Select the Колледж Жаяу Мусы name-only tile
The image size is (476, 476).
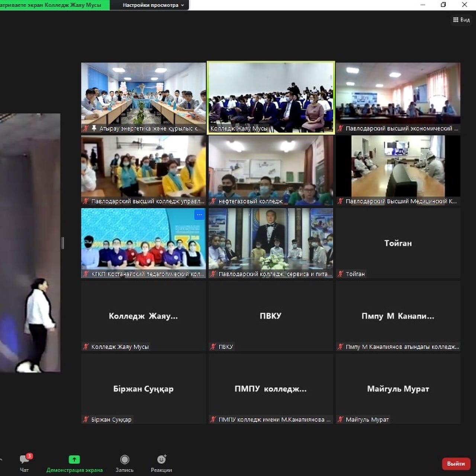(x=143, y=316)
